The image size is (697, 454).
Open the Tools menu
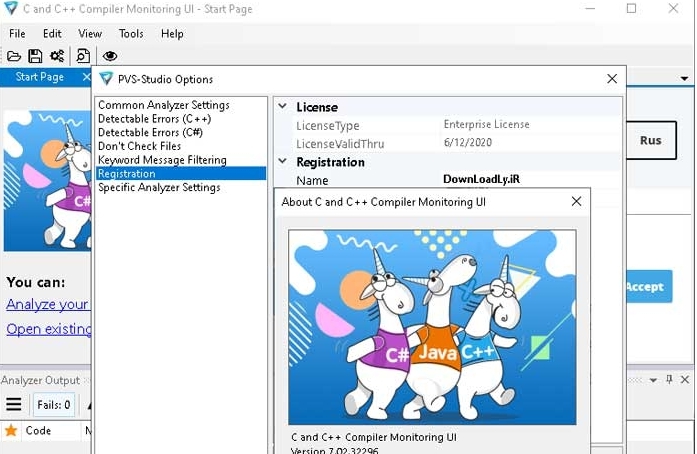pos(131,34)
